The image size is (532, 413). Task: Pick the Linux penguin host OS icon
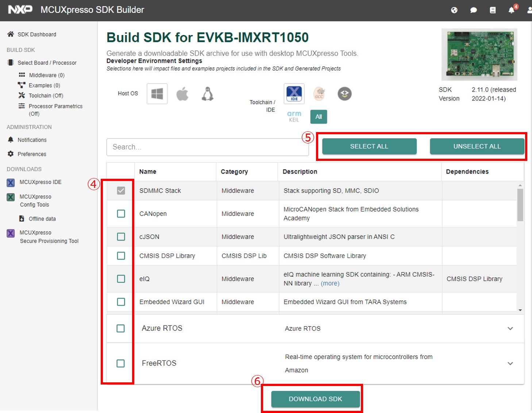click(x=208, y=94)
